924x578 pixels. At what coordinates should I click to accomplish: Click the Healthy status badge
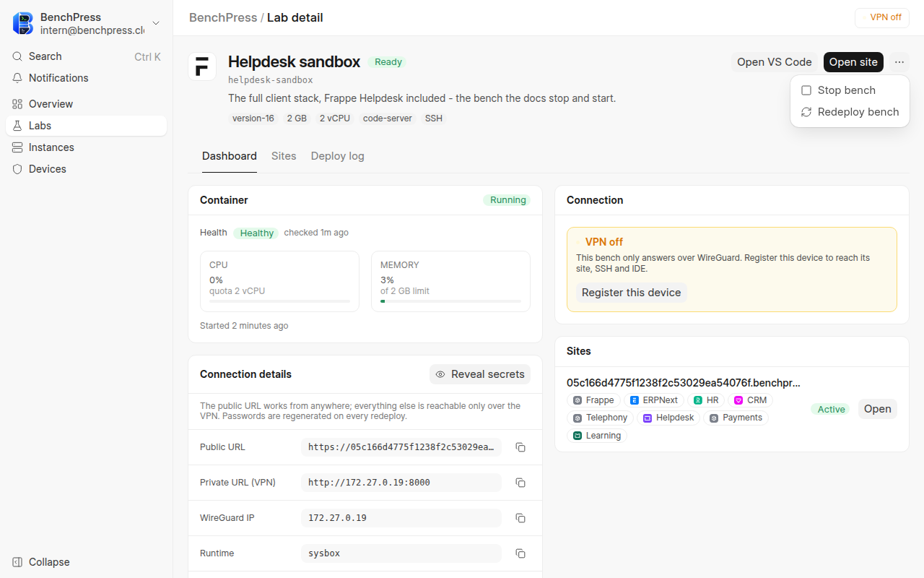coord(256,233)
